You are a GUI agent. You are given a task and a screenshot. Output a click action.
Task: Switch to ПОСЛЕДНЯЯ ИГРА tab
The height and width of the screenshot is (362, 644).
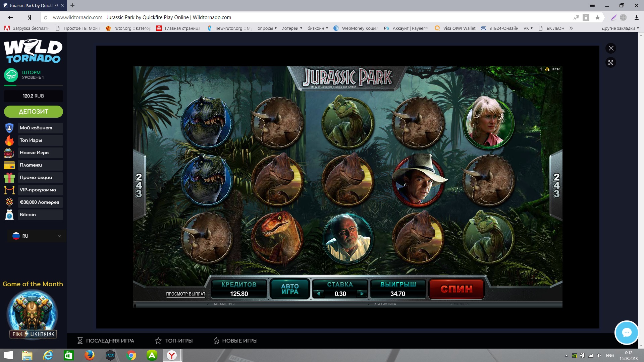pyautogui.click(x=106, y=341)
